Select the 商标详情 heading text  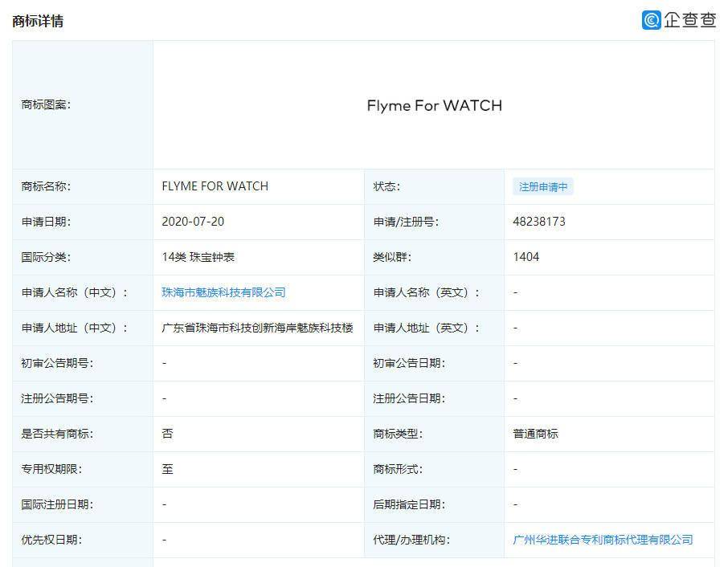click(x=38, y=22)
